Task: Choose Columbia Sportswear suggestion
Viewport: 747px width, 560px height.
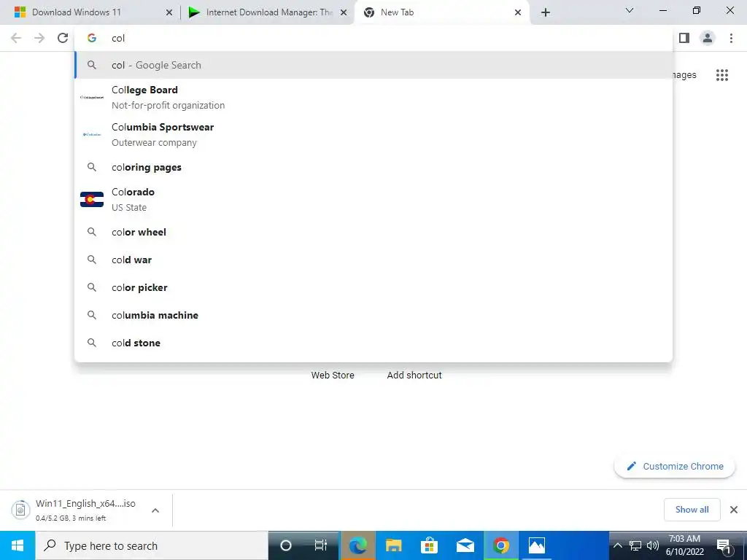Action: [373, 134]
